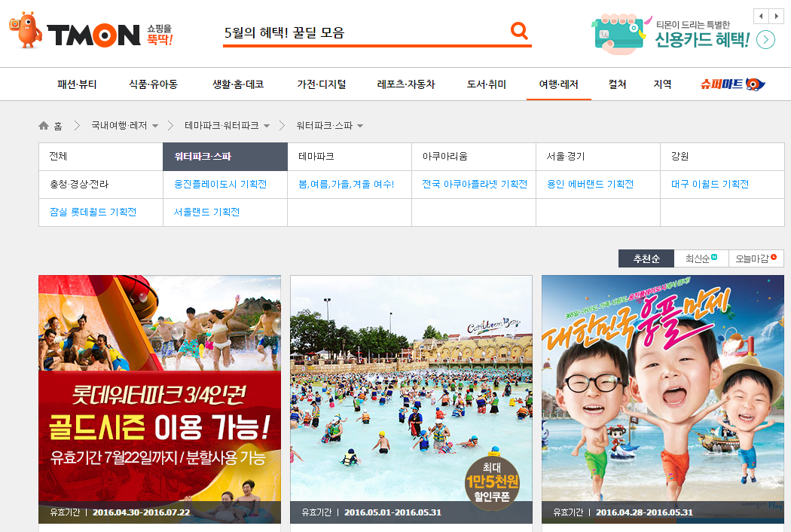
Task: Show previous banner with left arrow
Action: [761, 16]
